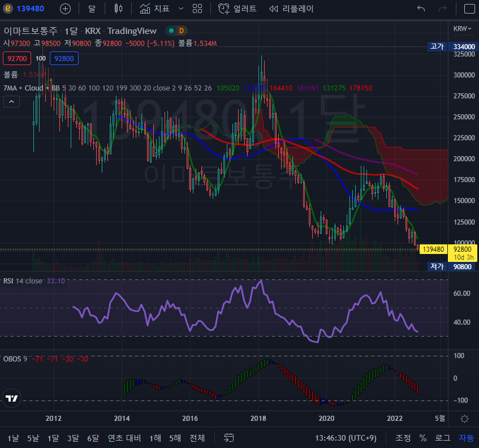Screen dimensions: 479x448
Task: Toggle 로그 logarithmic scale
Action: click(443, 438)
